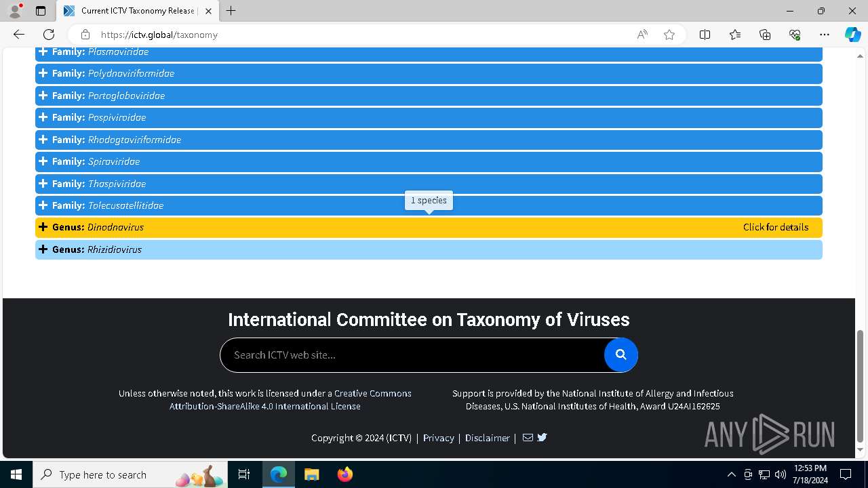This screenshot has height=488, width=868.
Task: Expand the Polydnaviriformidae family plus icon
Action: pos(43,73)
